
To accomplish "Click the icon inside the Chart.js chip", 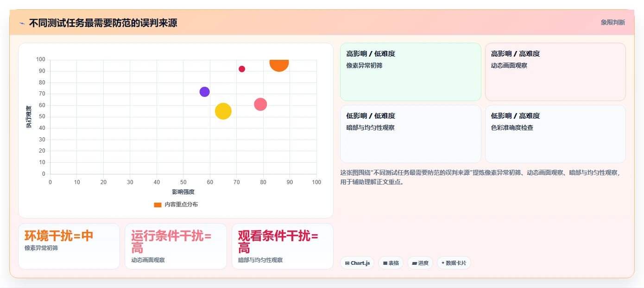I will 347,263.
